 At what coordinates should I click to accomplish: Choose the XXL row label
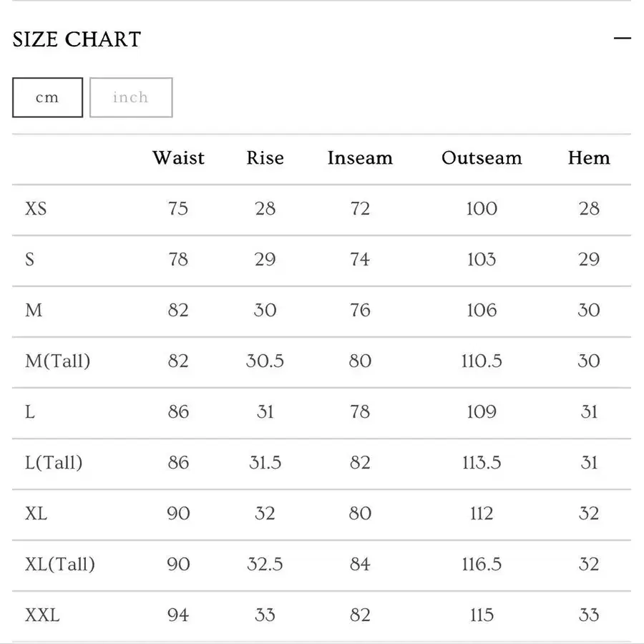(42, 615)
